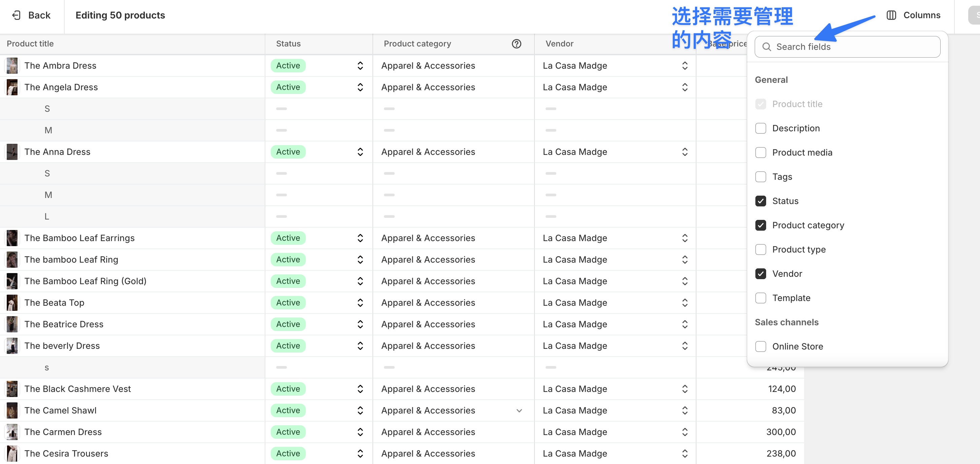The height and width of the screenshot is (464, 980).
Task: Expand the category chevron for The Camel Shawl
Action: click(x=519, y=410)
